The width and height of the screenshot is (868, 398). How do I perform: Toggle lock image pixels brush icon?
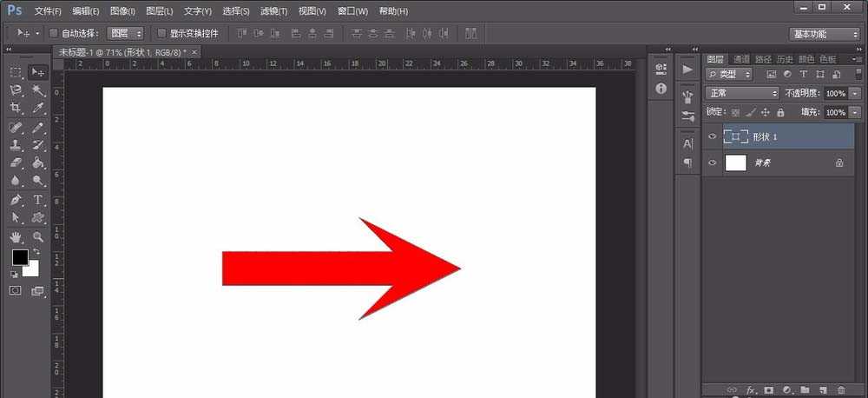pos(751,112)
